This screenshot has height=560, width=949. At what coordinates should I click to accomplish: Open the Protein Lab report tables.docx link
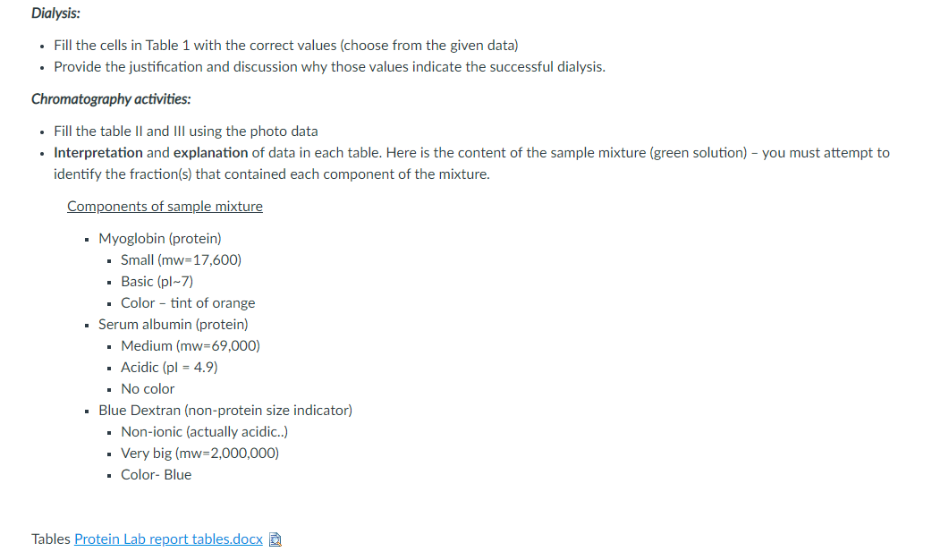[168, 539]
